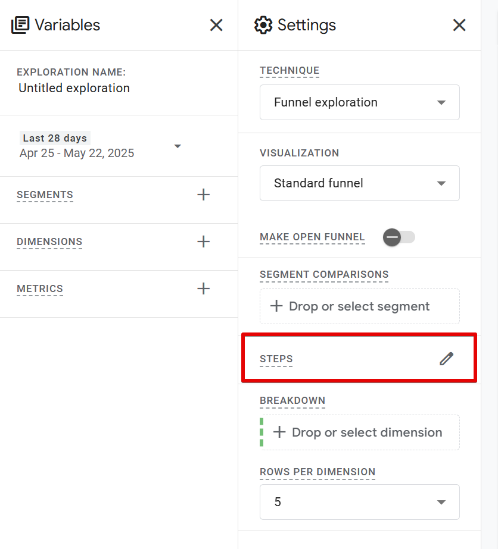The image size is (498, 549).
Task: Edit the Untitled exploration name field
Action: (x=74, y=88)
